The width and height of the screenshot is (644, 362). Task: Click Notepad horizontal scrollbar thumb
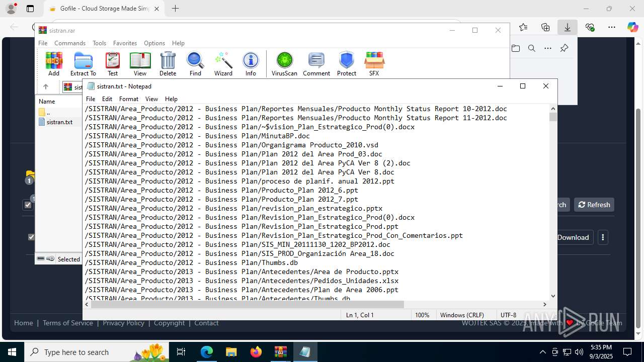(247, 304)
